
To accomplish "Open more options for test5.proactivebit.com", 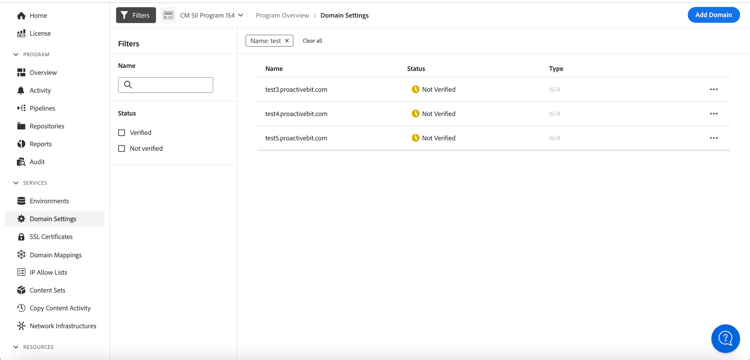I will tap(714, 138).
